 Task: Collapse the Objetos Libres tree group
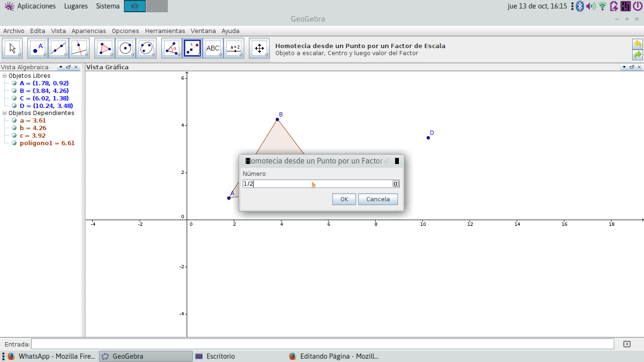[x=4, y=76]
